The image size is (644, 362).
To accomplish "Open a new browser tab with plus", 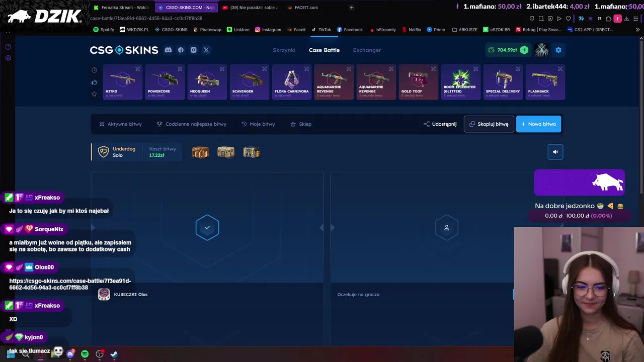I will (351, 8).
